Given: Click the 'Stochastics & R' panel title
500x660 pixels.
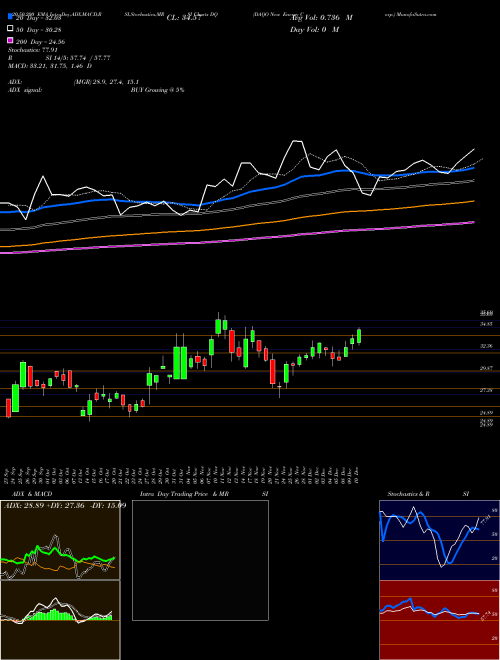Looking at the screenshot, I should tap(408, 494).
